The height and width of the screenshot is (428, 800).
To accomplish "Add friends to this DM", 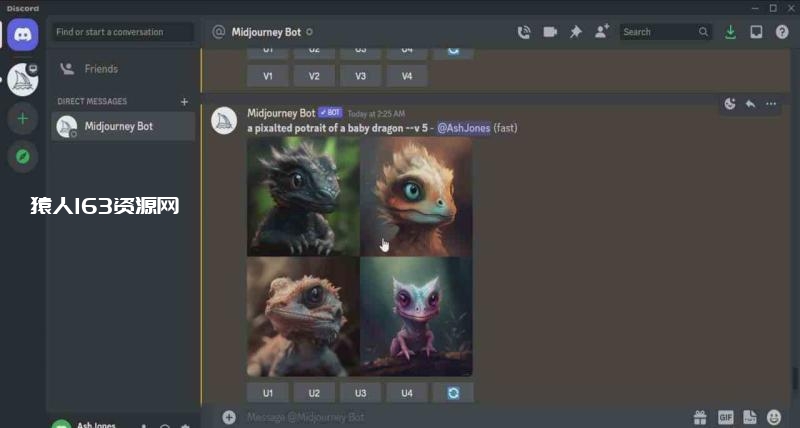I will (x=602, y=32).
